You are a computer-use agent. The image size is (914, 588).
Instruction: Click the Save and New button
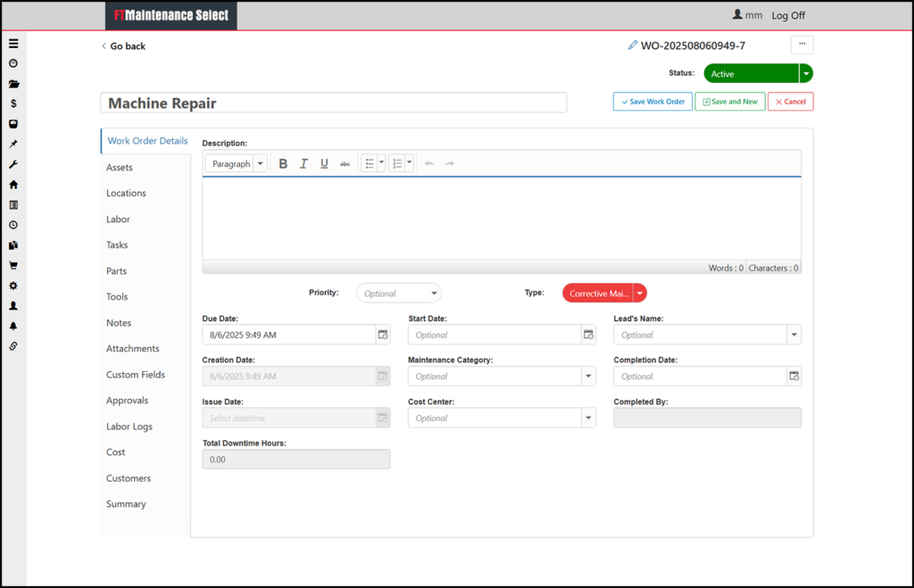(730, 102)
